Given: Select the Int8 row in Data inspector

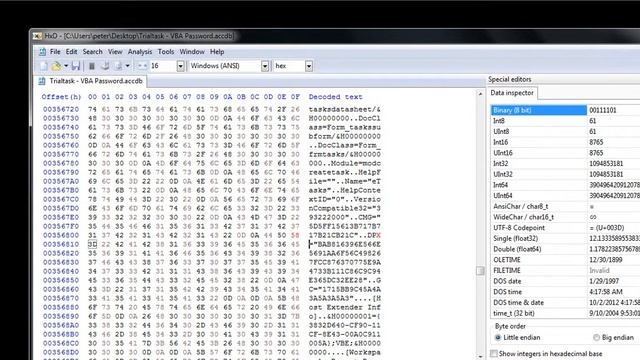Looking at the screenshot, I should point(565,121).
